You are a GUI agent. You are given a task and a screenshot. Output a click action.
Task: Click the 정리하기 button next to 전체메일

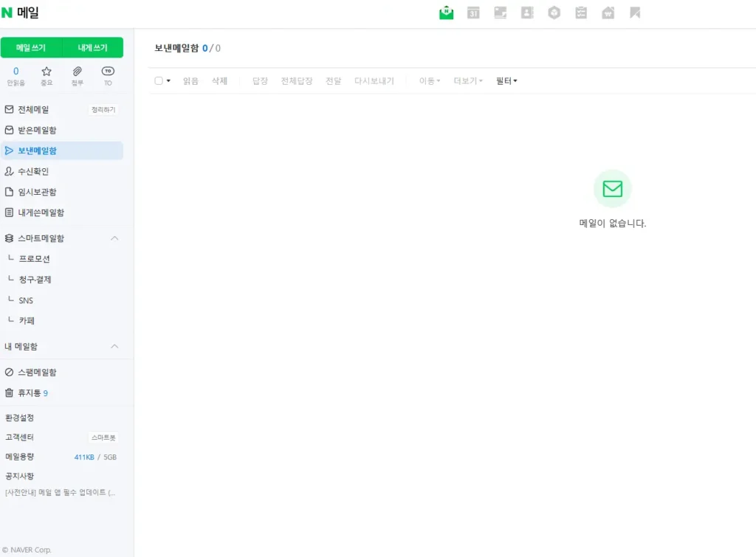(103, 109)
